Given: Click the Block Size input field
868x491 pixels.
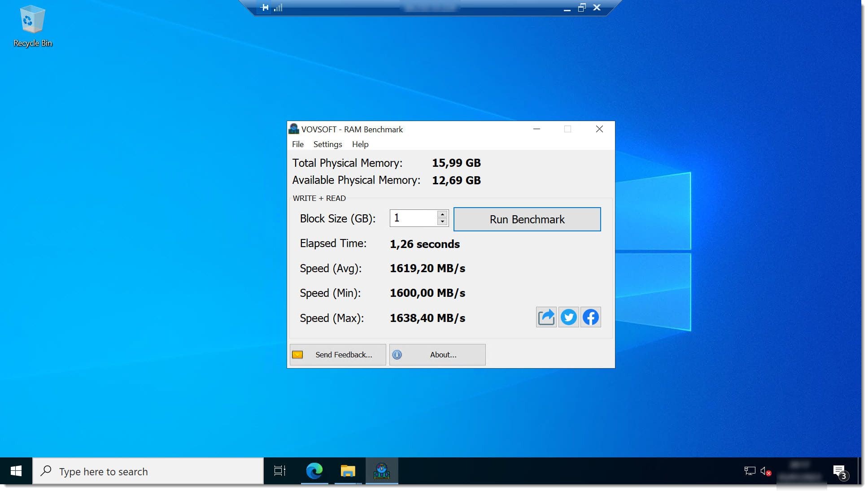Looking at the screenshot, I should click(x=414, y=218).
